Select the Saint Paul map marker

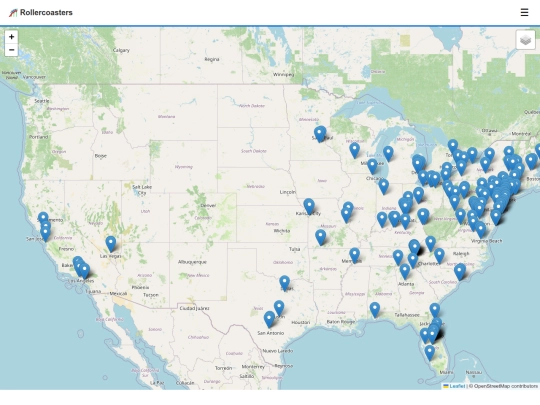[320, 134]
